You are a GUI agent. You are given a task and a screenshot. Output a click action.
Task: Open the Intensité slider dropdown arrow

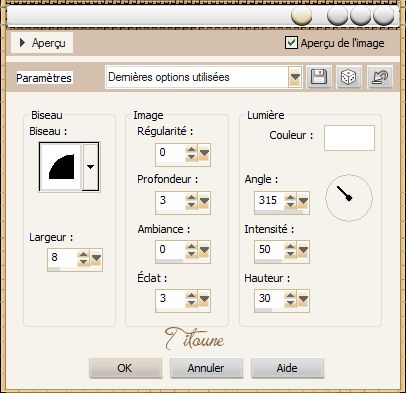click(303, 249)
